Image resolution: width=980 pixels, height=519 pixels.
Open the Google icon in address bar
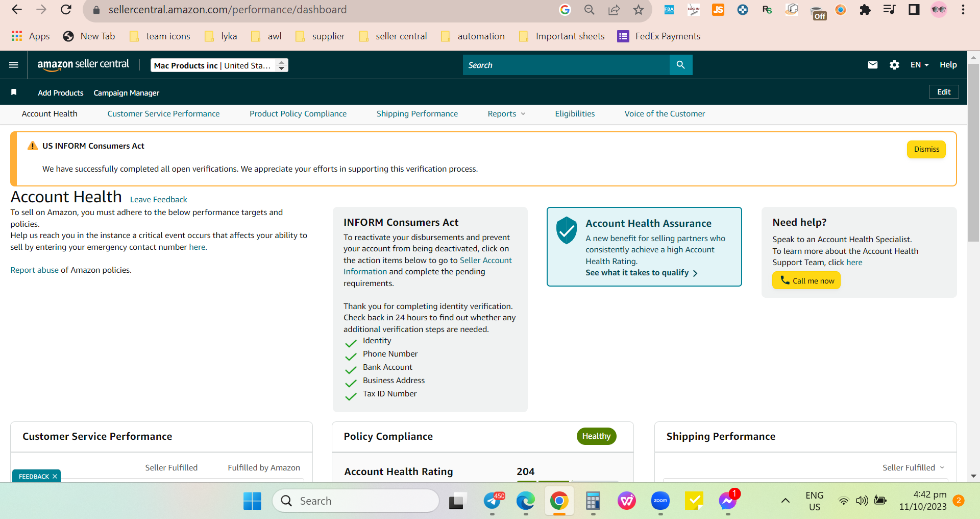[x=565, y=10]
